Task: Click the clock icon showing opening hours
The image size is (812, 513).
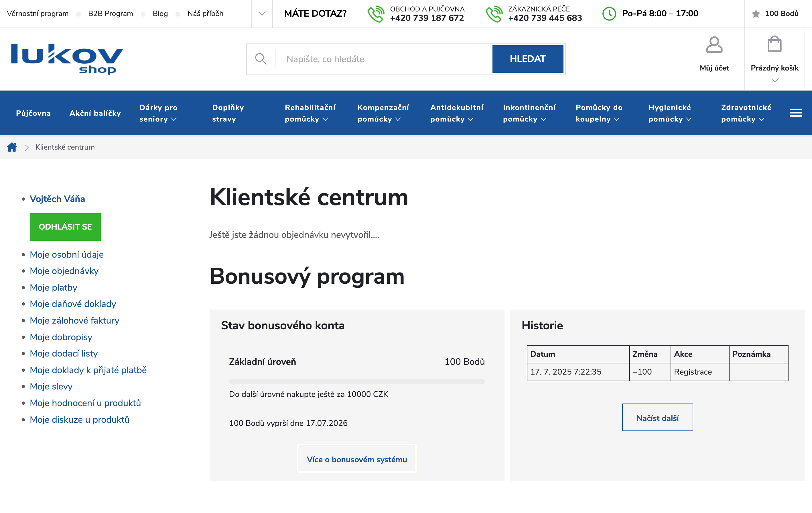Action: coord(609,14)
